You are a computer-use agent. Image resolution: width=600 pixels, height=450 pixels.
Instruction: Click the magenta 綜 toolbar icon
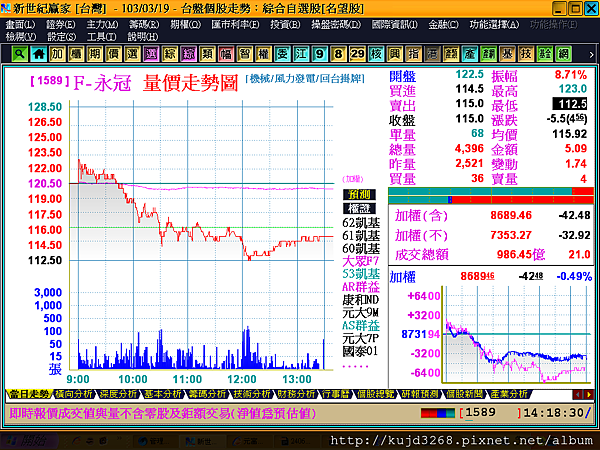pos(188,54)
